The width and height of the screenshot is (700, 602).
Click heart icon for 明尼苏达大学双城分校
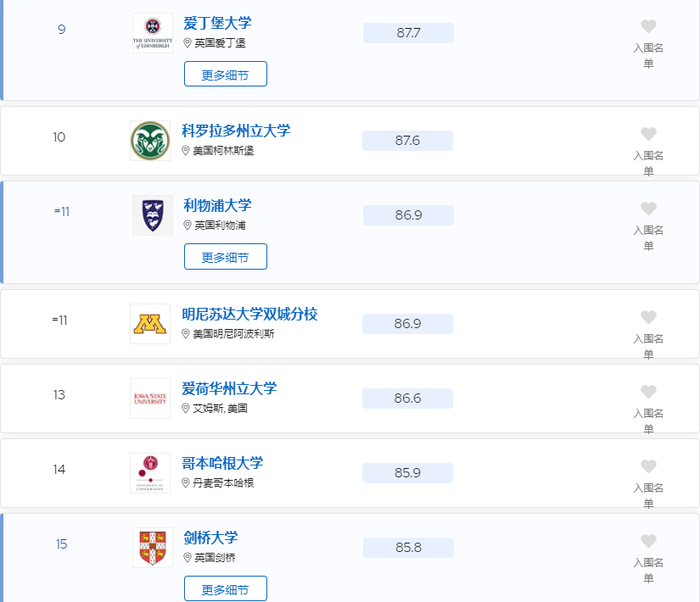(x=648, y=317)
